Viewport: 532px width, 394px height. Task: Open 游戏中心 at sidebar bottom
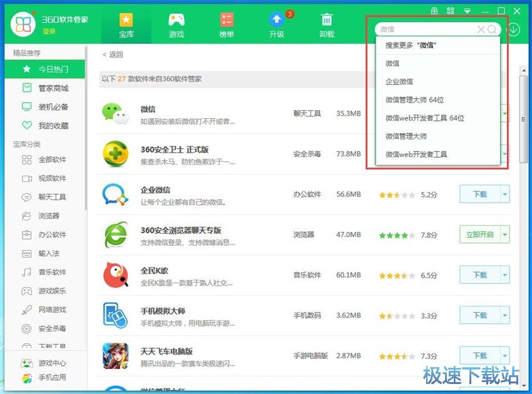tap(45, 363)
